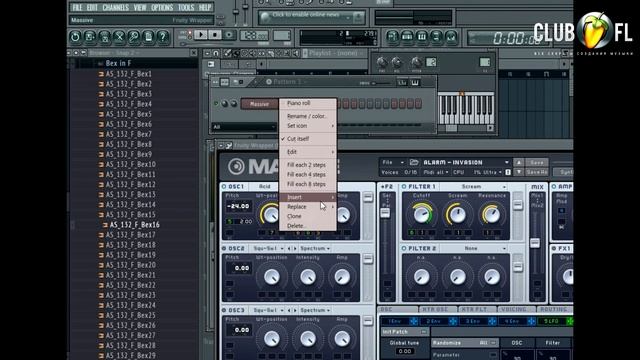The image size is (640, 360).
Task: Select the next preset down arrow
Action: click(x=519, y=172)
